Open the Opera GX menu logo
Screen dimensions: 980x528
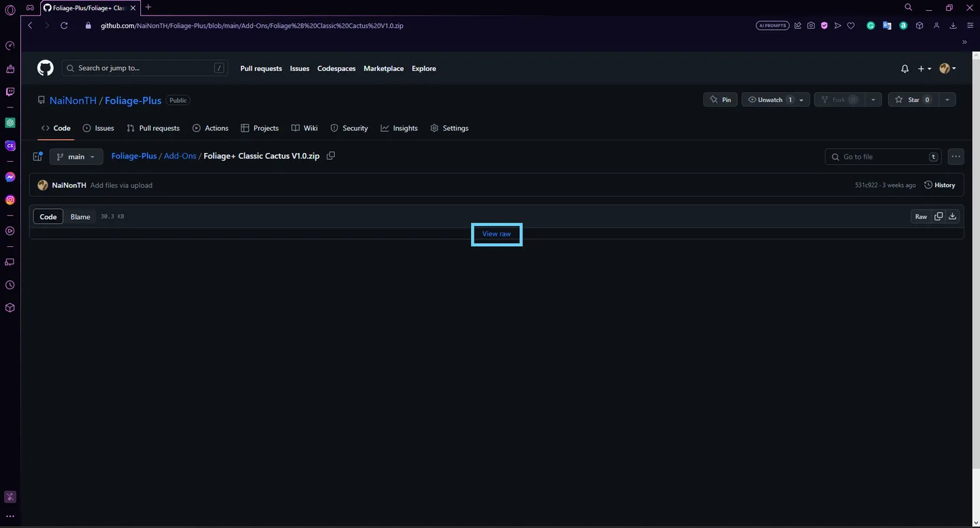pos(10,10)
